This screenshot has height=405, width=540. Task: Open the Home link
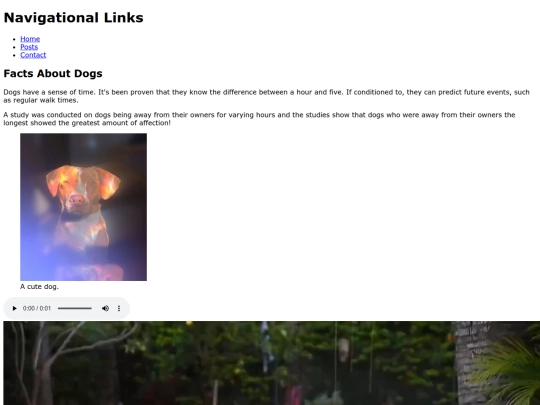click(x=30, y=39)
